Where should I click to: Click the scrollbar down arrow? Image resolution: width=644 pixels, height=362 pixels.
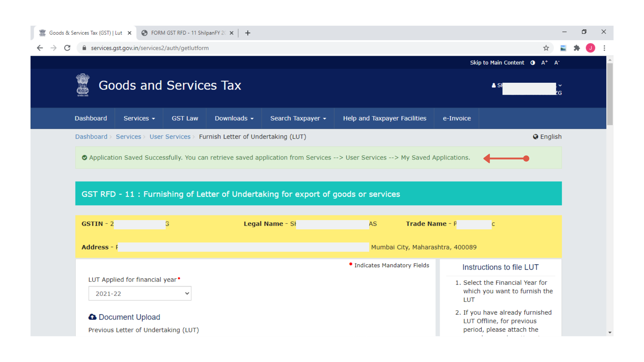coord(610,332)
